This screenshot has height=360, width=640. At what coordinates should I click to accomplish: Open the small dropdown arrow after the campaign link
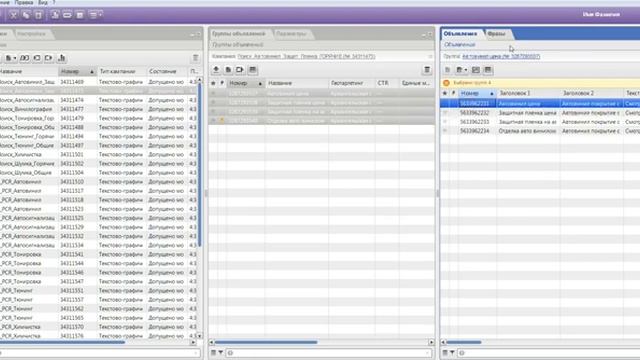[430, 57]
